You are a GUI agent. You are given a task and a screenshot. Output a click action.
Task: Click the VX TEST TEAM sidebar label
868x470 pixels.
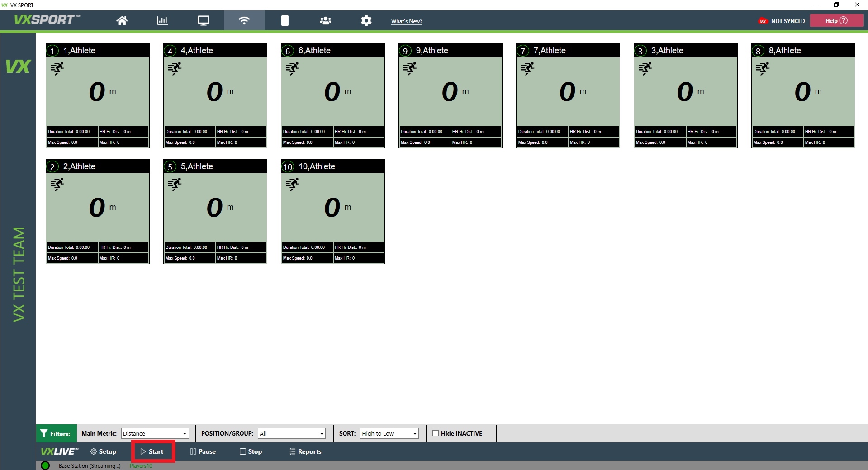[x=19, y=275]
